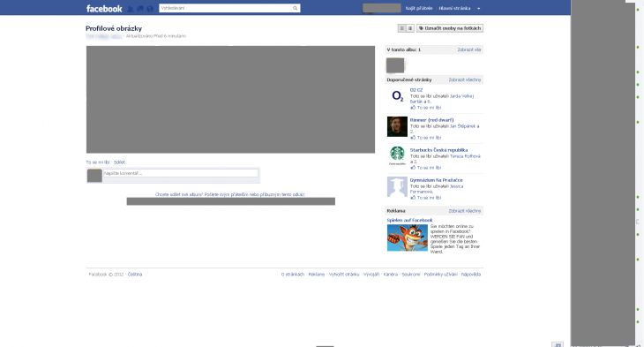644x347 pixels.
Task: Click the O2 CZ page logo
Action: pos(397,96)
